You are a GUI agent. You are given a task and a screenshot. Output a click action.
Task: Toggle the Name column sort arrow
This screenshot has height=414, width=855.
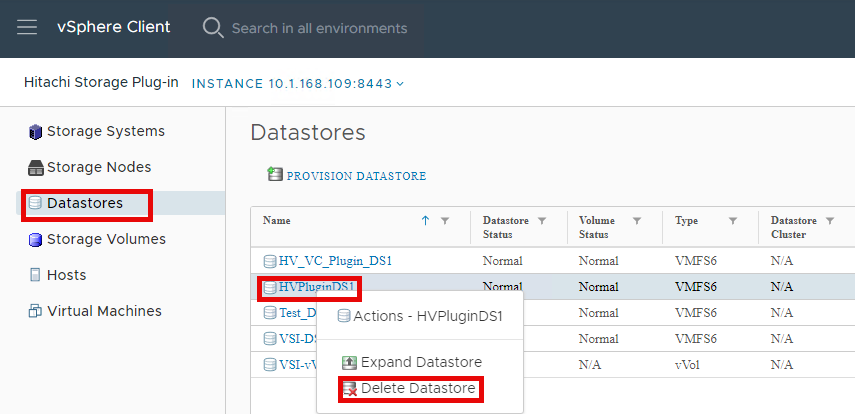click(425, 220)
